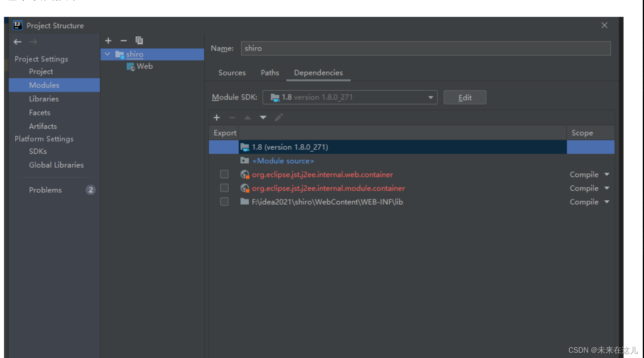Viewport: 644px width, 358px height.
Task: Toggle export for web.container dependency
Action: (x=224, y=174)
